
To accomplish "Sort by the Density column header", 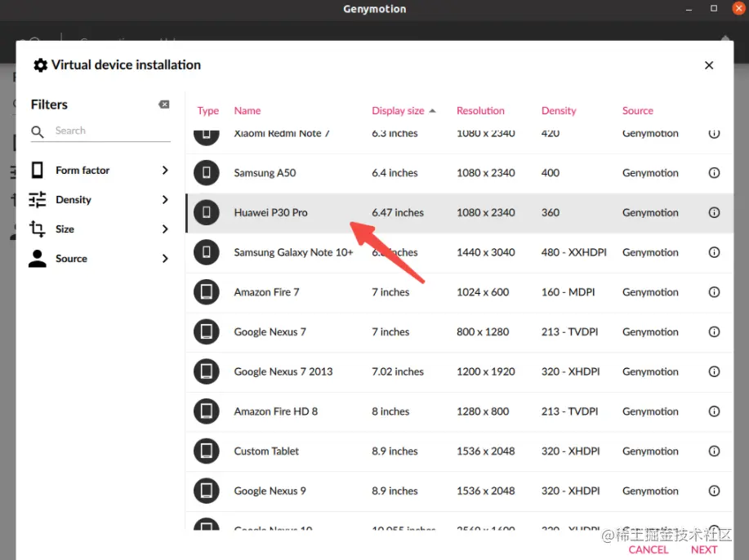I will click(559, 111).
